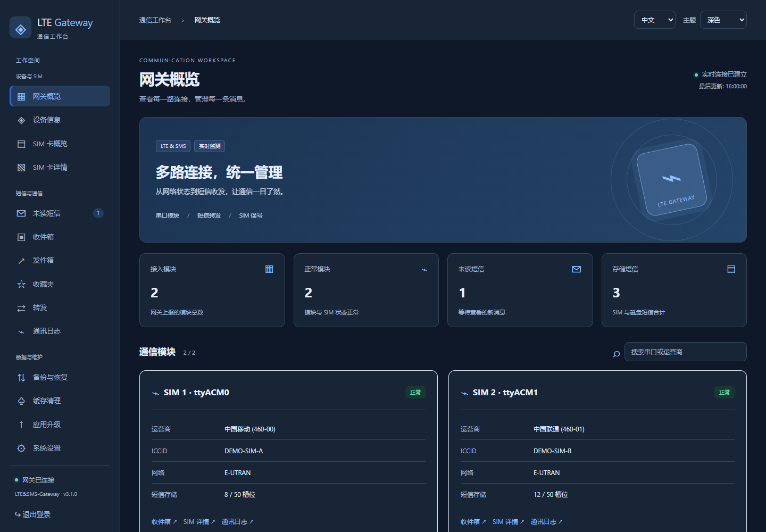
Task: Select 系统设置 in the sidebar
Action: point(60,448)
